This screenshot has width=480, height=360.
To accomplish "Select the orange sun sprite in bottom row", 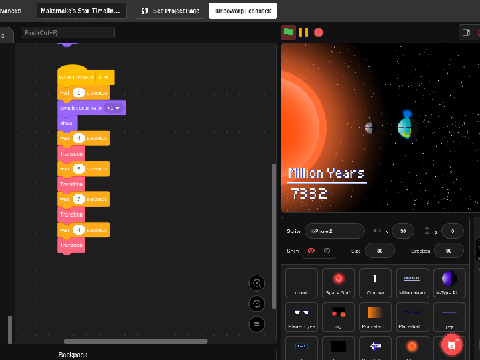I will [x=412, y=348].
